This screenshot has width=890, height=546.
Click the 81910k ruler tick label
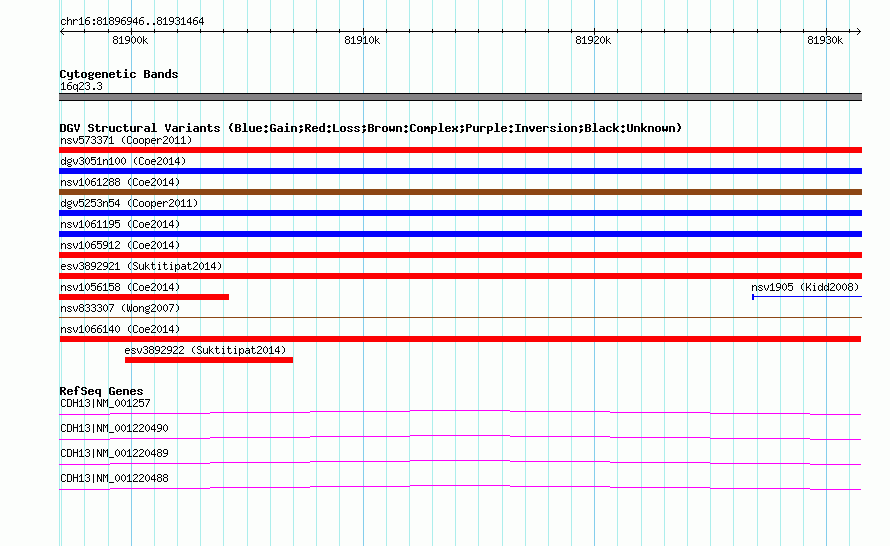coord(362,40)
